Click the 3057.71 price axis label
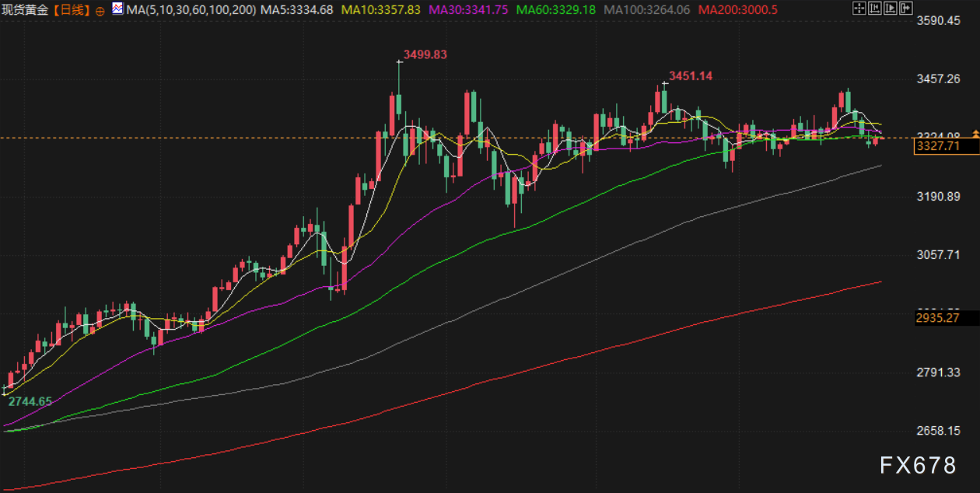 click(x=938, y=254)
